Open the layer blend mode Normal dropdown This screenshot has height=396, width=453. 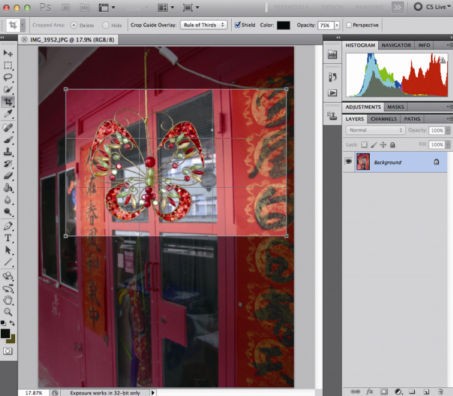[375, 130]
